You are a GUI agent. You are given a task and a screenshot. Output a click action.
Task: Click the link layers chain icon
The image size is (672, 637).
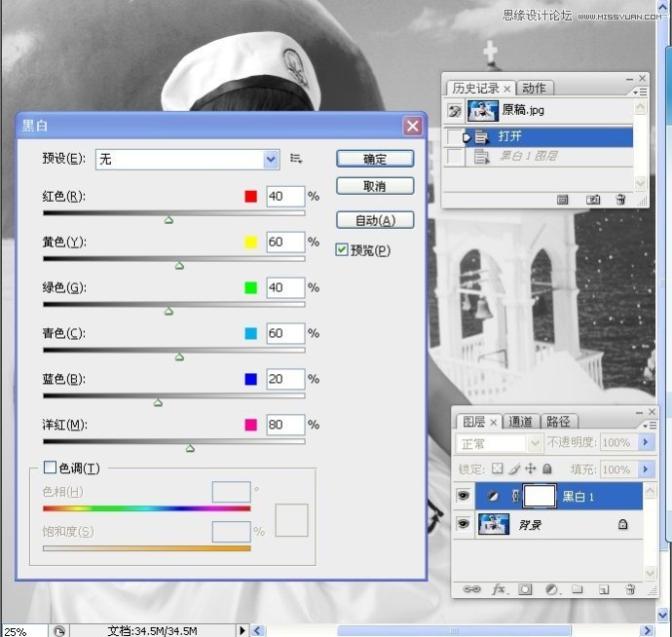471,589
